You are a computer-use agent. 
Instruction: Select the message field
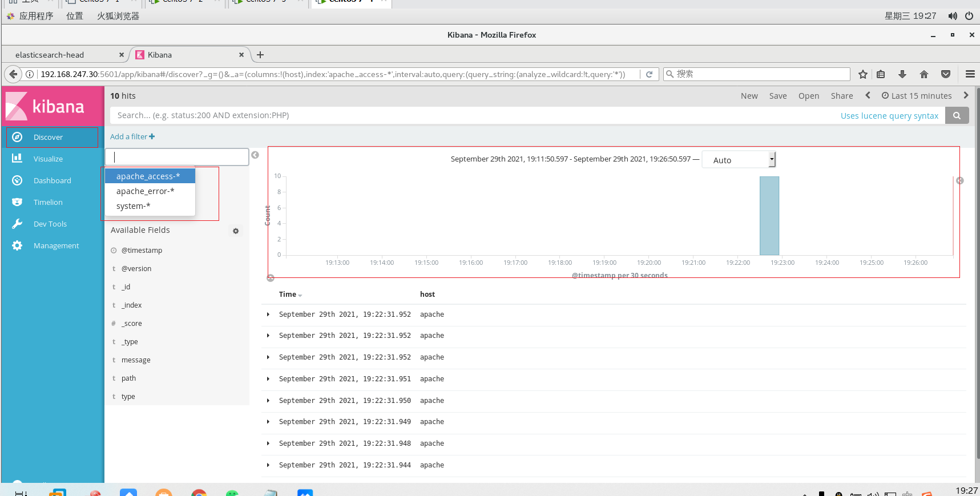(x=136, y=360)
